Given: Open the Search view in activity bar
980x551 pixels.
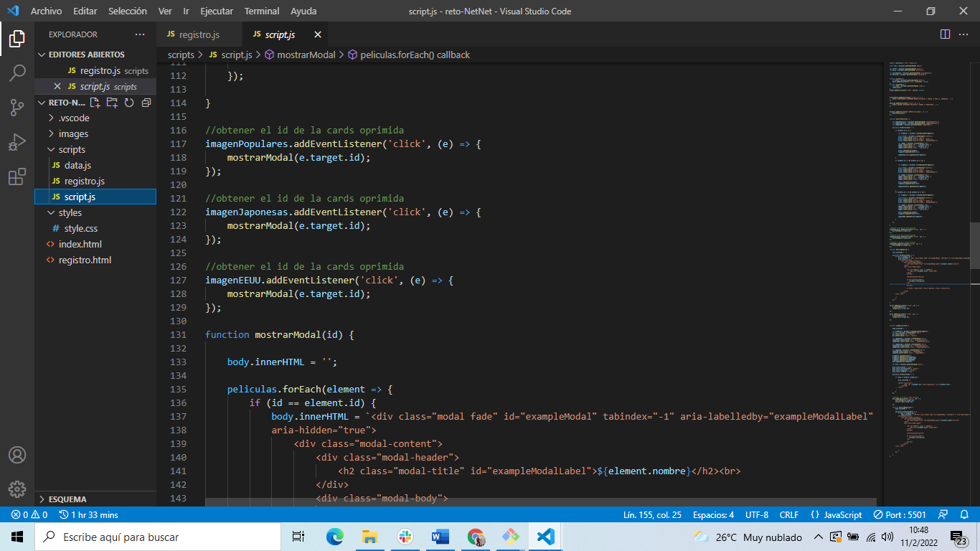Looking at the screenshot, I should coord(17,72).
